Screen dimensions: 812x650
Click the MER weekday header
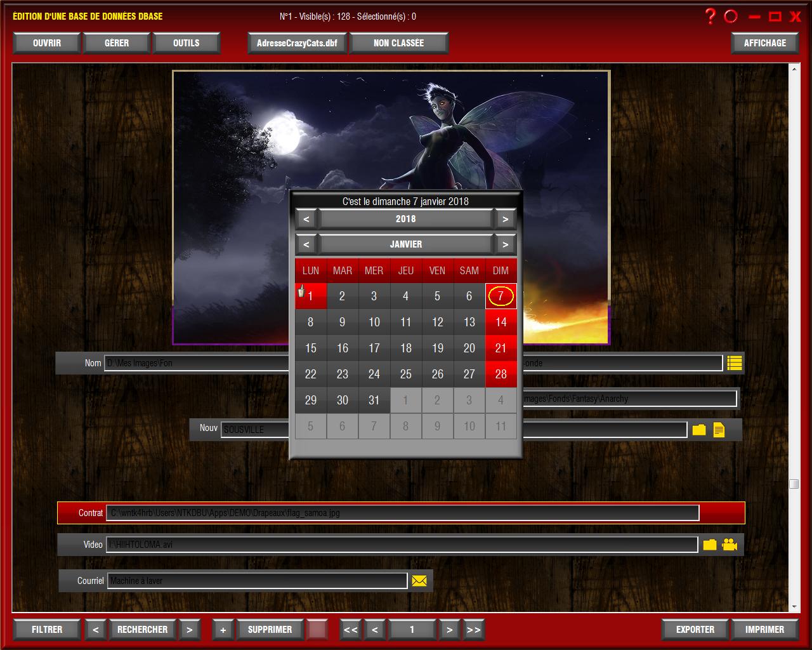pyautogui.click(x=374, y=271)
